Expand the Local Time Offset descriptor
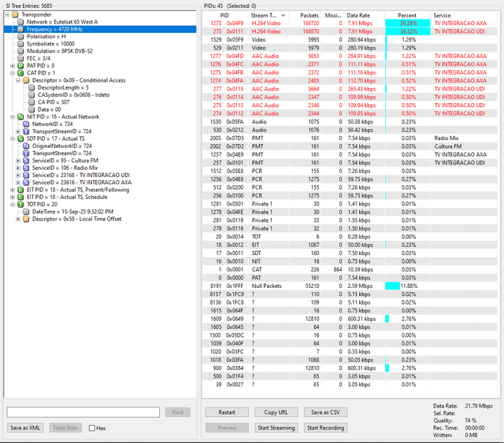Image resolution: width=504 pixels, height=443 pixels. [x=18, y=219]
